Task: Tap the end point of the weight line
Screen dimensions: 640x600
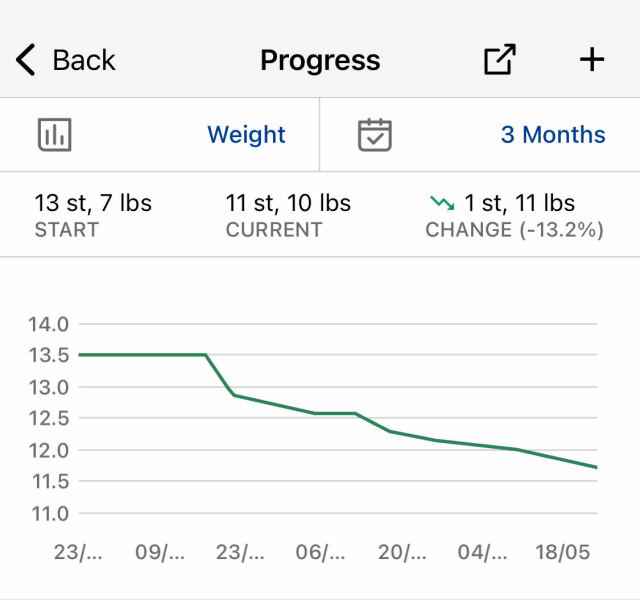Action: click(x=596, y=467)
